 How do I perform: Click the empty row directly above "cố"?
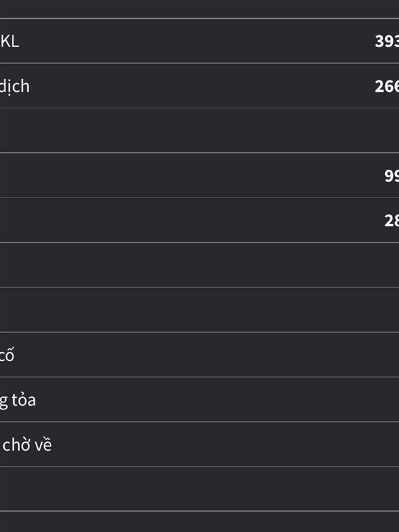pos(199,310)
